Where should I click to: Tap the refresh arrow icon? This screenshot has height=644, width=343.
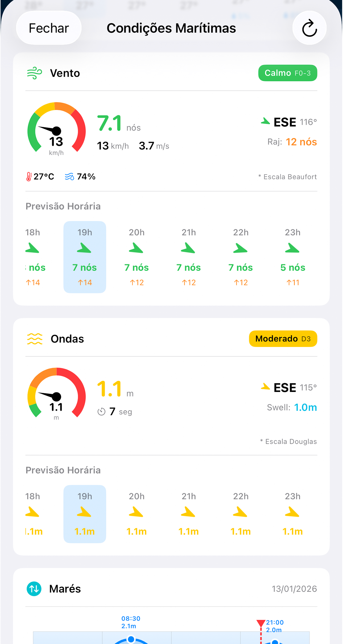pos(309,28)
